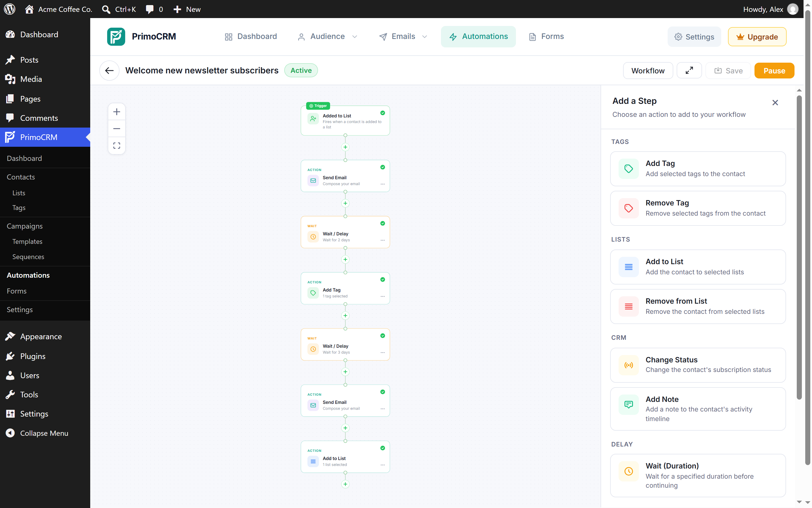812x508 pixels.
Task: Toggle fullscreen with the expand arrows icon
Action: [689, 71]
